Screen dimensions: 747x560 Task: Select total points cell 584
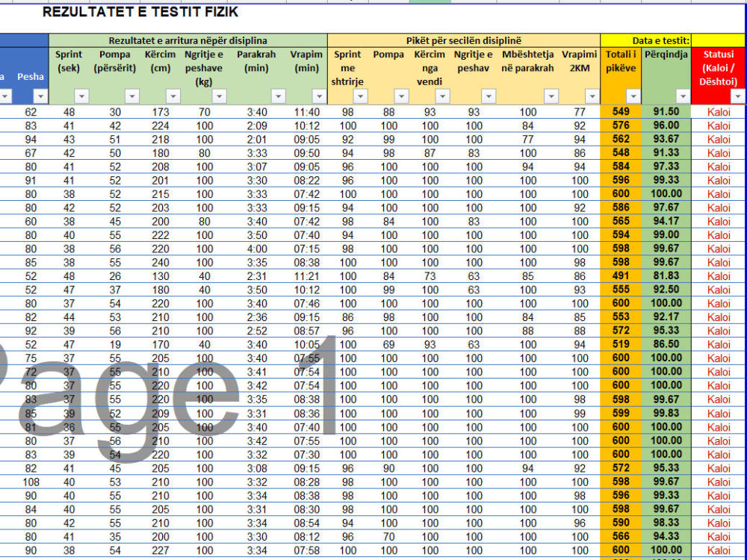point(621,167)
